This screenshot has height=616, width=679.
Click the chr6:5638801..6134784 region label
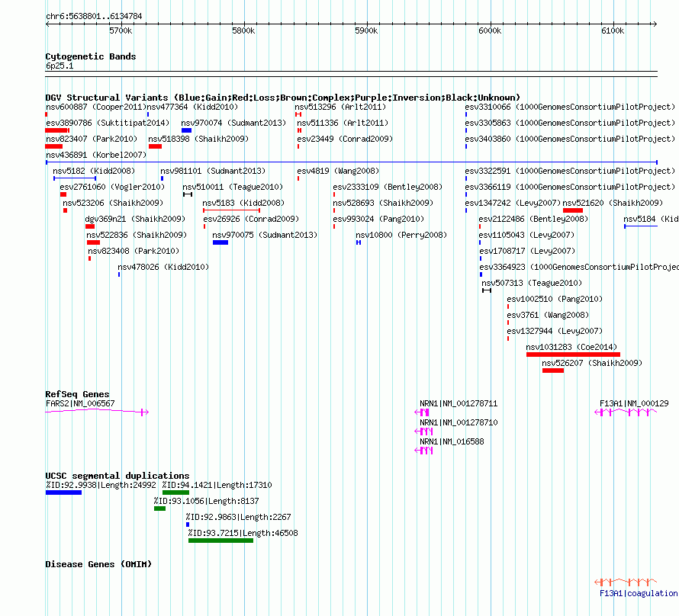(94, 16)
